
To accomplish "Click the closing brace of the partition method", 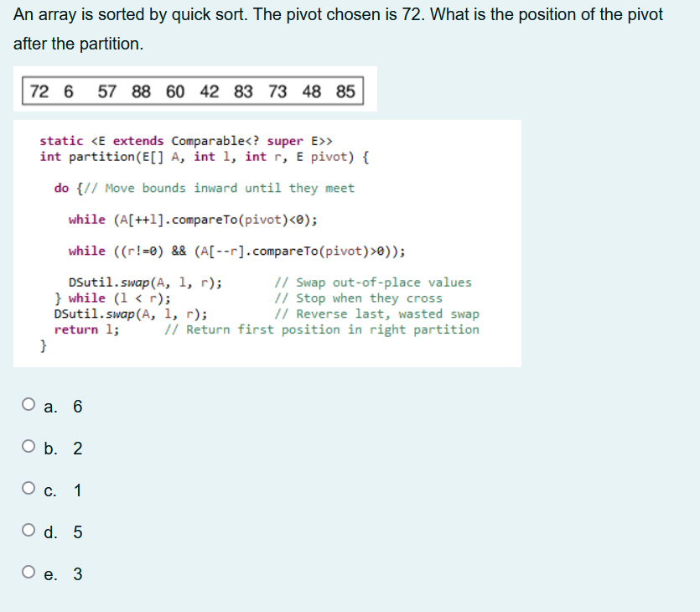I will click(x=44, y=345).
